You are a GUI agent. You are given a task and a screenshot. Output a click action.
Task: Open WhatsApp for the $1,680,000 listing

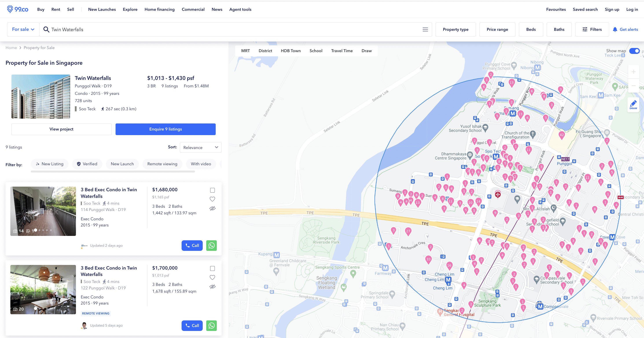212,246
